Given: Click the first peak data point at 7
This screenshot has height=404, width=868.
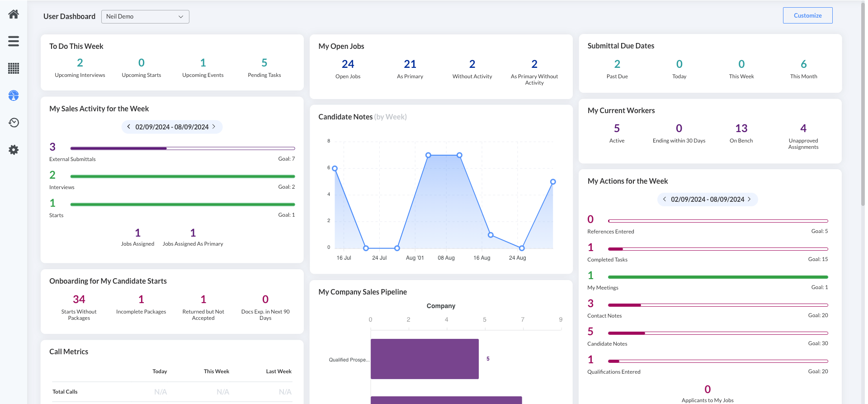Looking at the screenshot, I should [x=428, y=155].
